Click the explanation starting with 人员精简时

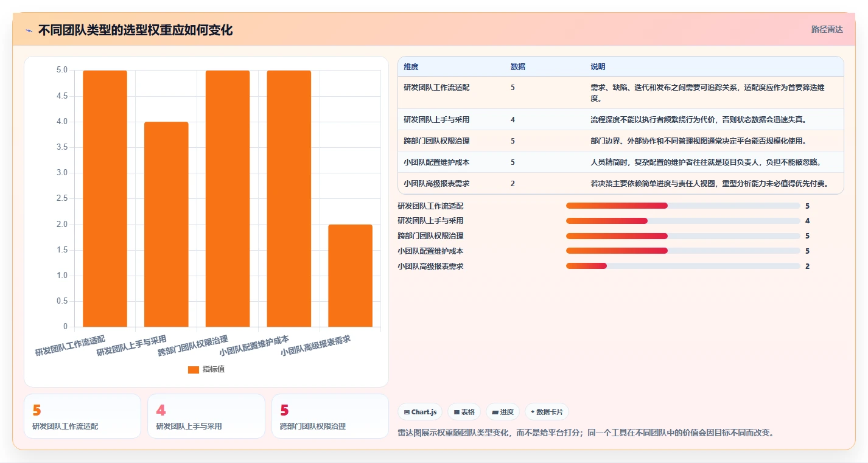pyautogui.click(x=706, y=162)
